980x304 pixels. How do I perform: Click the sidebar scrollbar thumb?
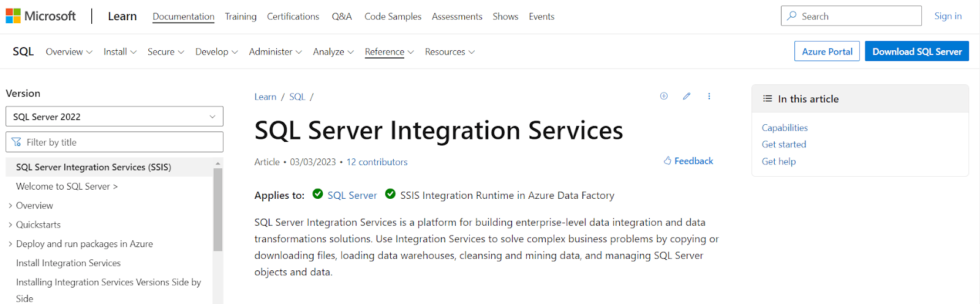(x=218, y=209)
